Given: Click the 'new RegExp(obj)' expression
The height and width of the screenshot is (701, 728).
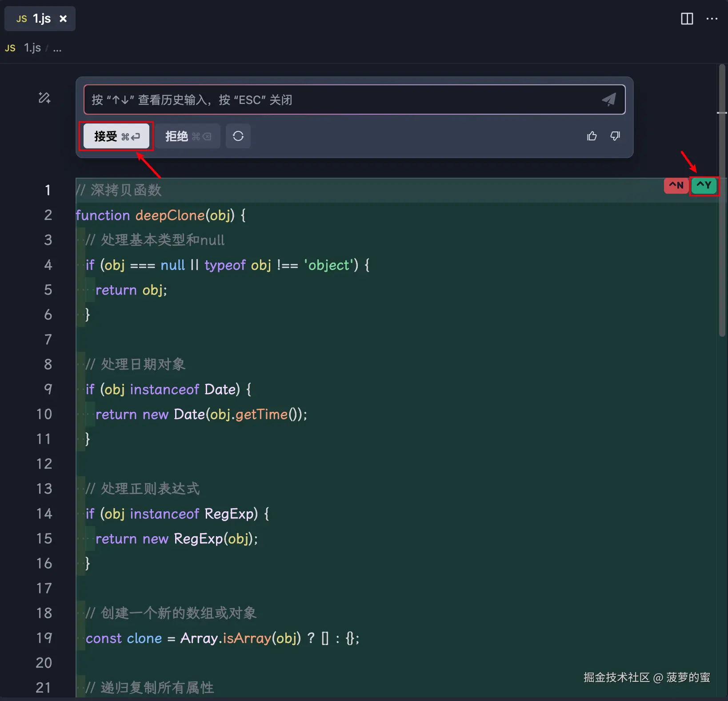Looking at the screenshot, I should pos(198,539).
